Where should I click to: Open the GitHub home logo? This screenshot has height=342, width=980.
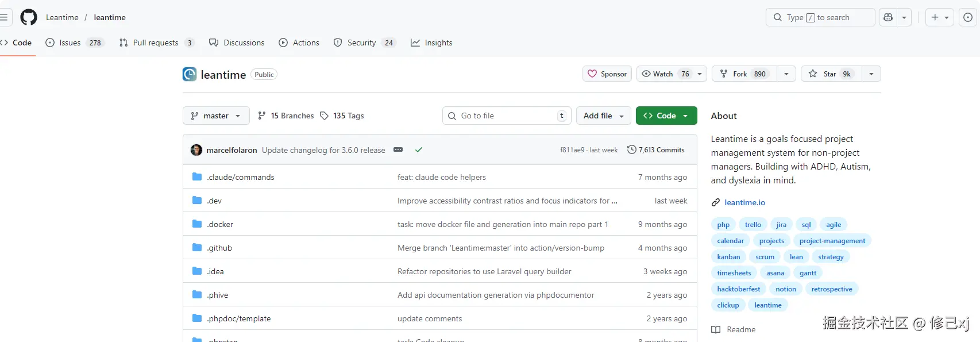pos(29,17)
